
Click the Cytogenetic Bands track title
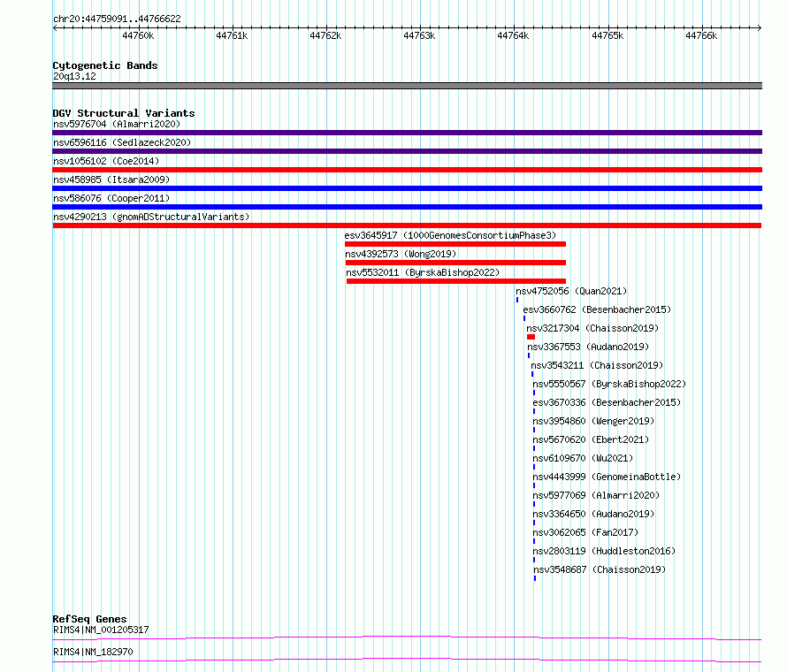point(105,65)
